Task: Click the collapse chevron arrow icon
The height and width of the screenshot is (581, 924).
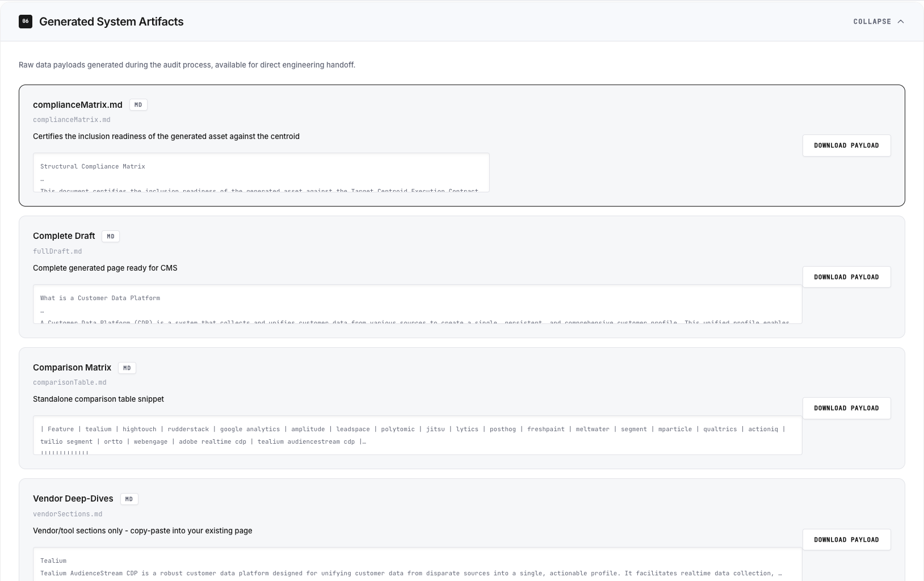Action: coord(901,21)
